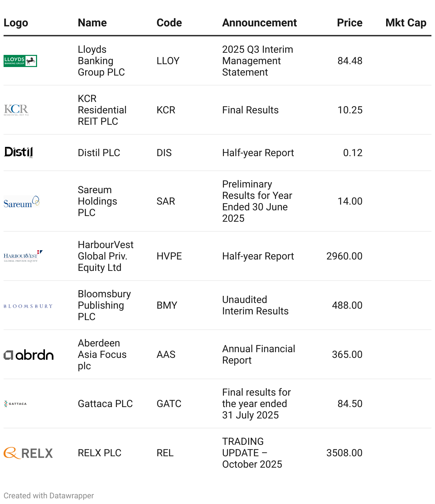435x504 pixels.
Task: Click the Mkt Cap column header
Action: tap(406, 23)
